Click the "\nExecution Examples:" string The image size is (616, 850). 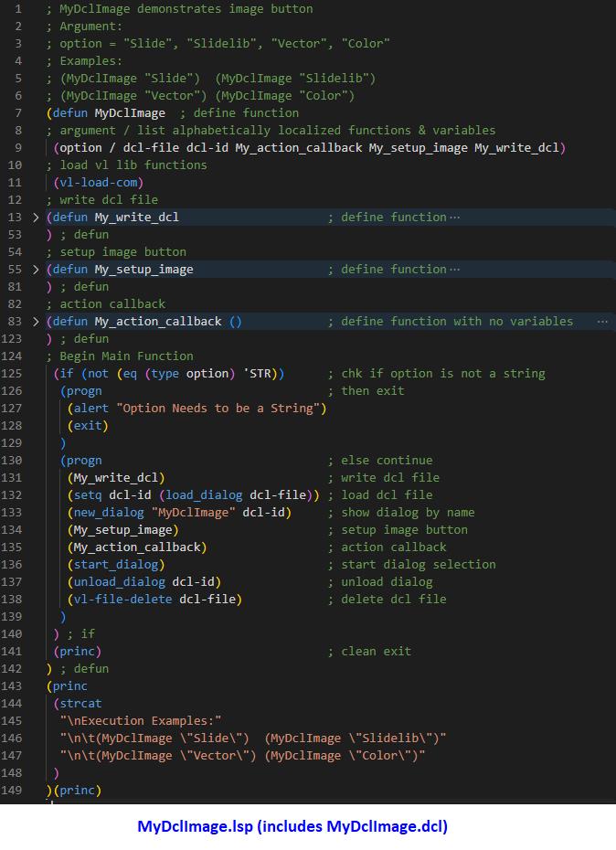pos(141,721)
